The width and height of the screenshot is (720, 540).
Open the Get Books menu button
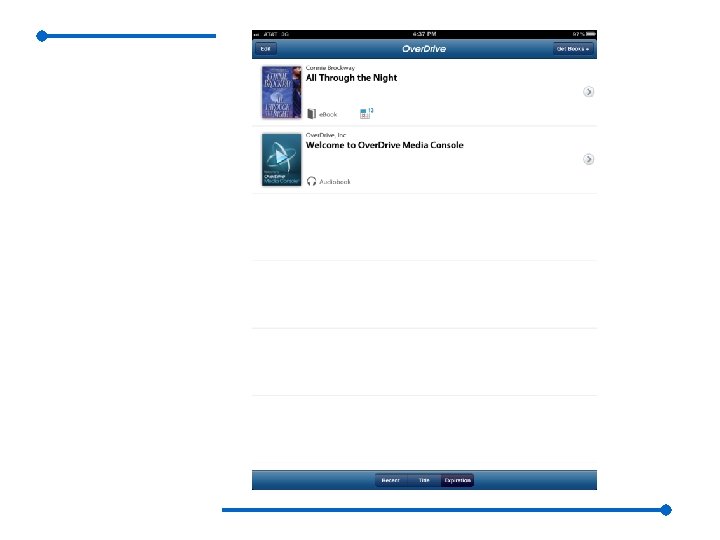(573, 49)
